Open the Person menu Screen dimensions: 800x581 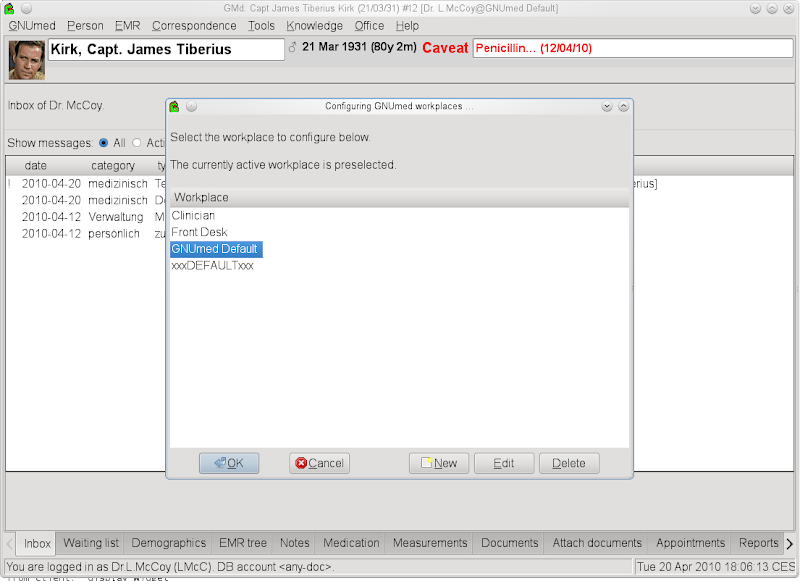click(x=85, y=26)
